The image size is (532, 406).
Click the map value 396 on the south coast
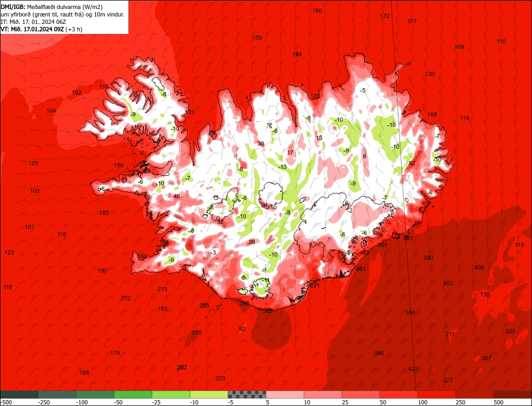[x=244, y=303]
